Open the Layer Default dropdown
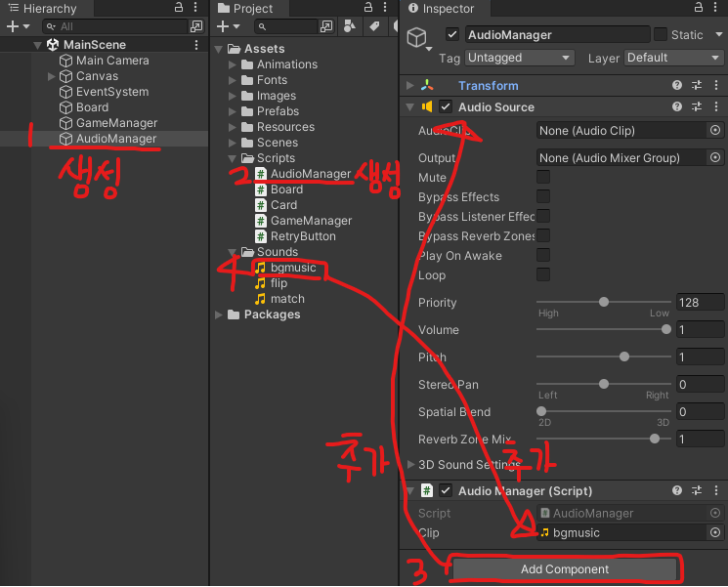The image size is (728, 587). (x=673, y=58)
